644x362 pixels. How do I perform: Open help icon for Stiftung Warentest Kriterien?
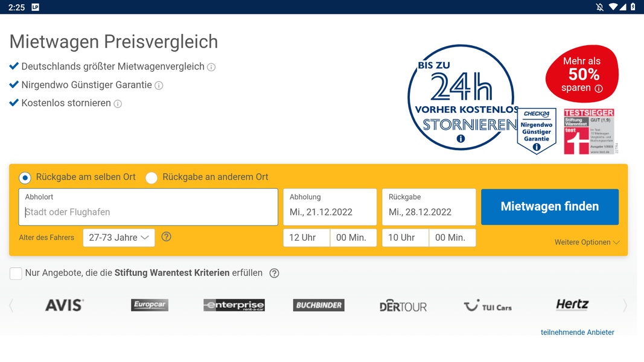click(275, 273)
